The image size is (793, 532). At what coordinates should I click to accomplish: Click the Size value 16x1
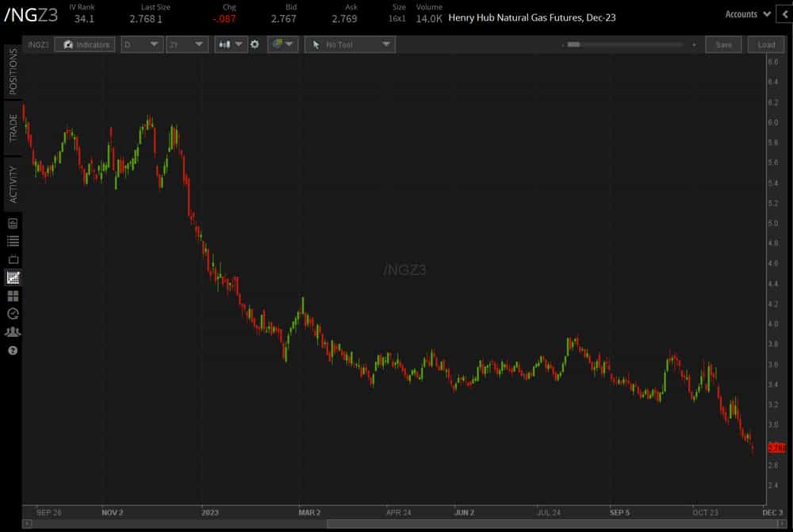pyautogui.click(x=397, y=19)
